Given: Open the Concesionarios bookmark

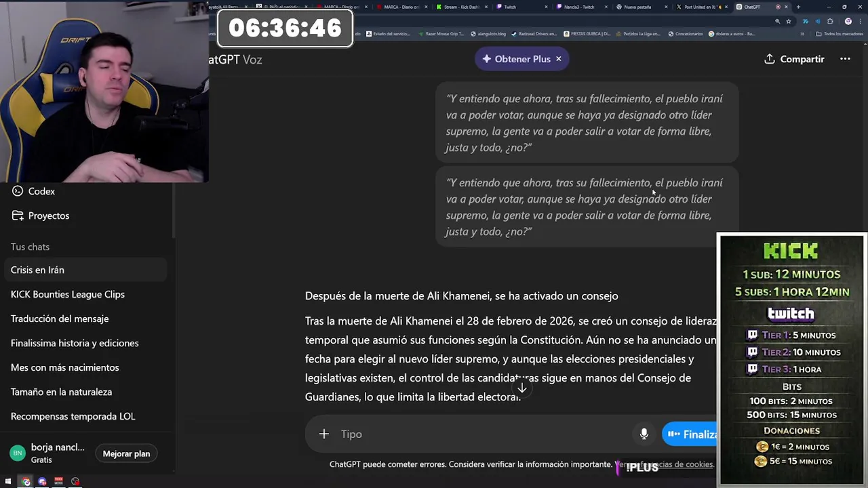Looking at the screenshot, I should (x=686, y=33).
